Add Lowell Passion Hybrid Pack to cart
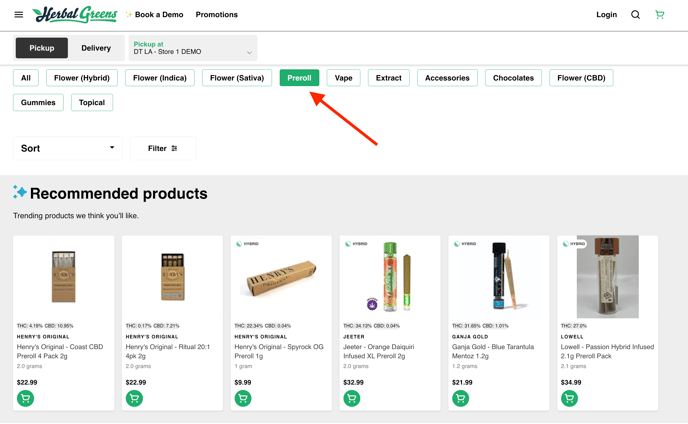This screenshot has height=424, width=688. tap(570, 399)
